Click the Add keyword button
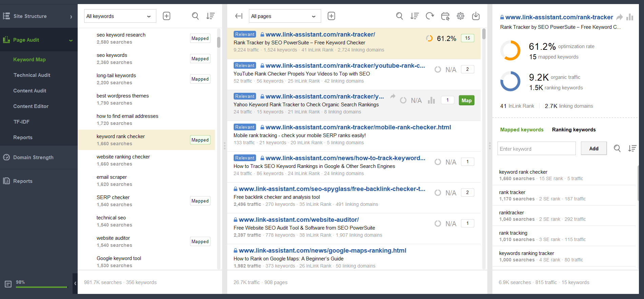The image size is (644, 299). (x=594, y=148)
